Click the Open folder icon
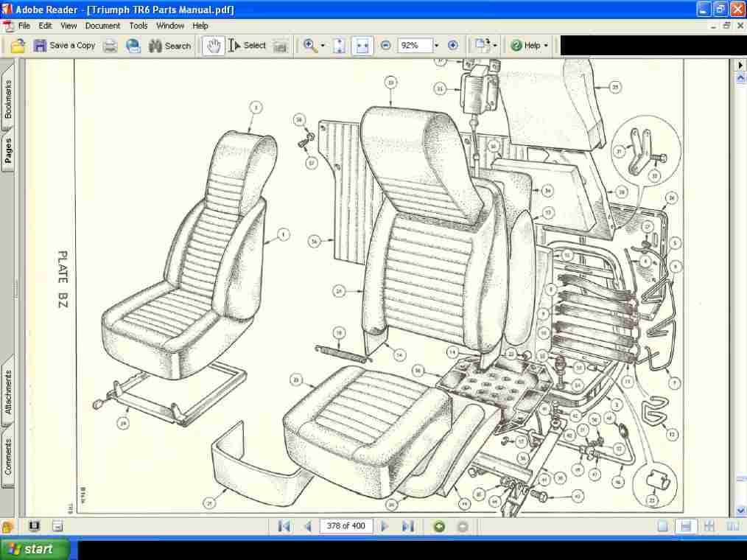Viewport: 747px width, 560px height. point(18,46)
